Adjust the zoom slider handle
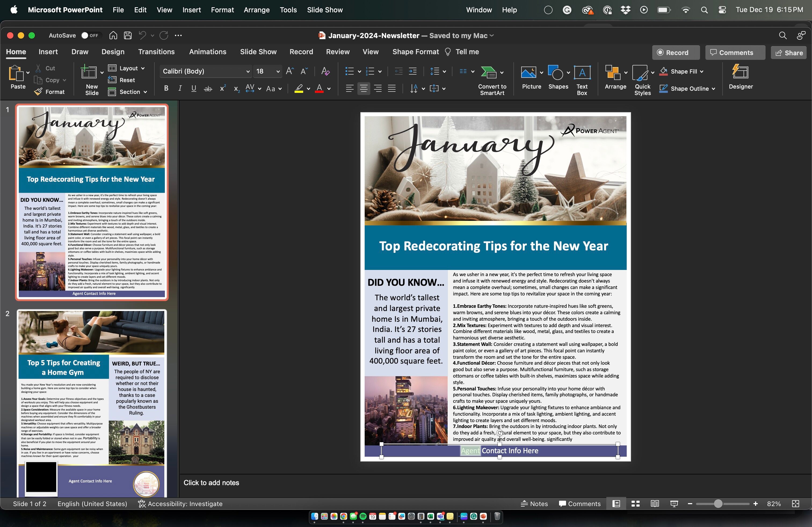The height and width of the screenshot is (527, 812). (718, 504)
